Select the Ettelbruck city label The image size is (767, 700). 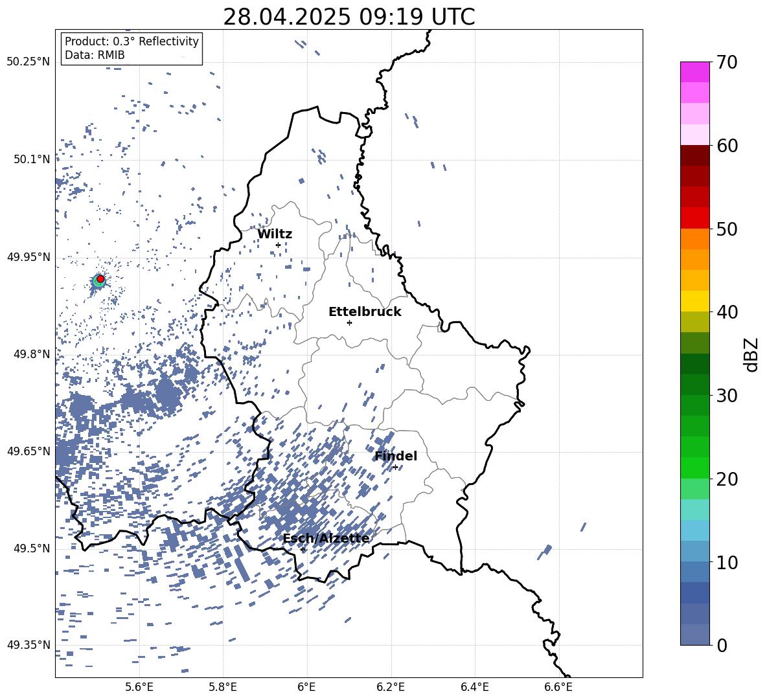tap(365, 312)
